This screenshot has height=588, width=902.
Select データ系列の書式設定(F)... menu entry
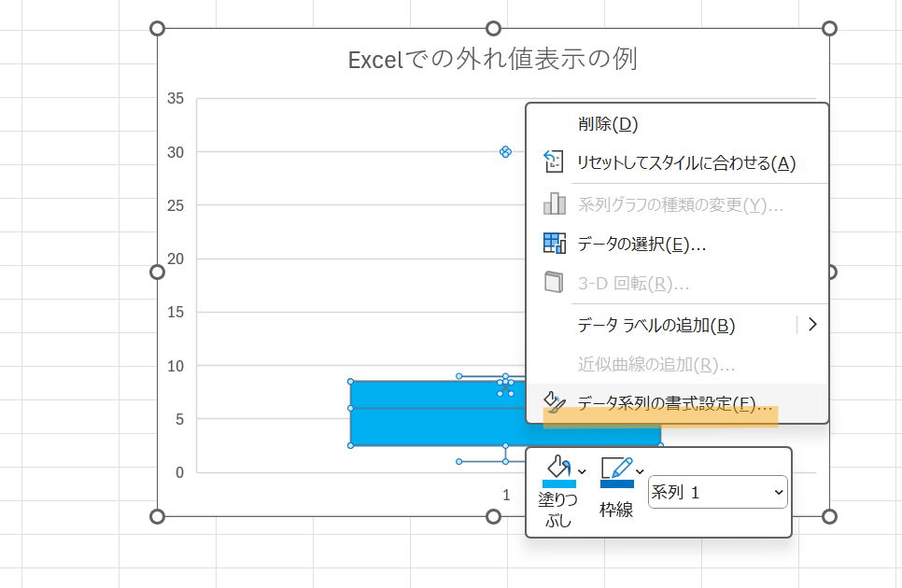coord(674,404)
